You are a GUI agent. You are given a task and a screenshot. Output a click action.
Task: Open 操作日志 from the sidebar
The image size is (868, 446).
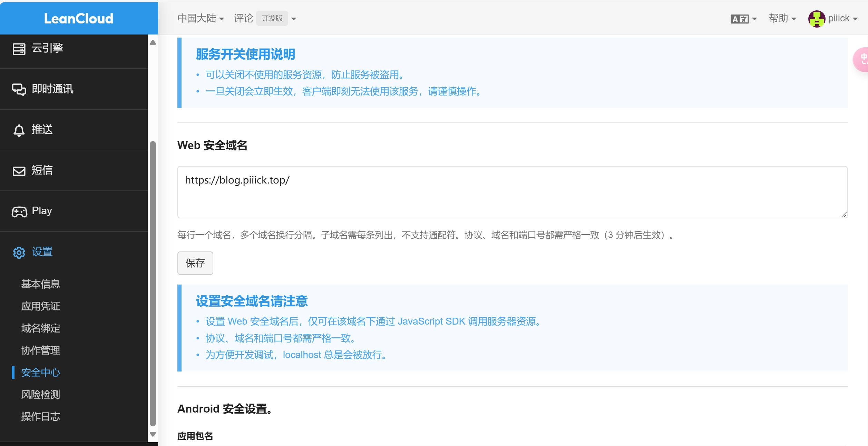point(41,416)
